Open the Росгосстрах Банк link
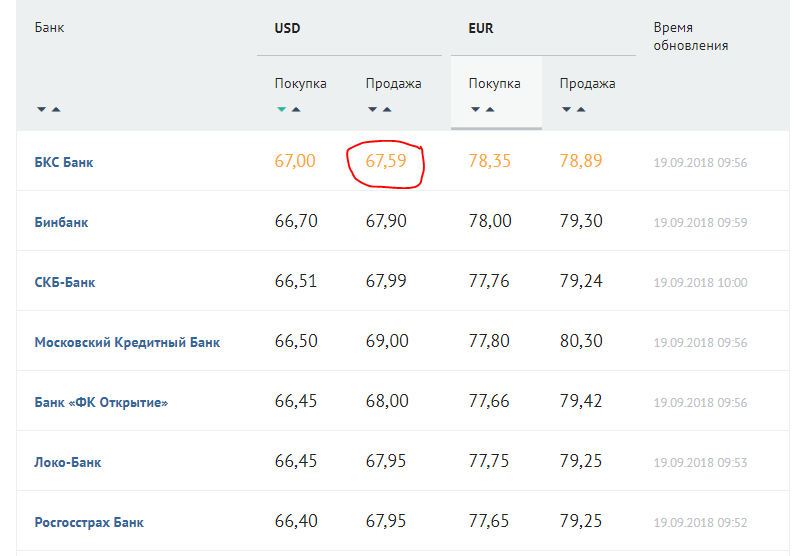Viewport: 795px width, 556px height. point(89,523)
